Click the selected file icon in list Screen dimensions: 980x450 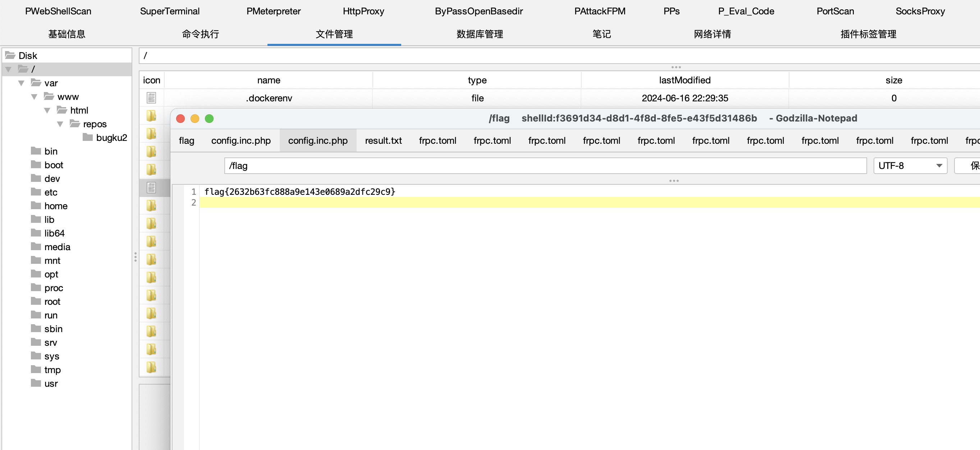[x=151, y=188]
